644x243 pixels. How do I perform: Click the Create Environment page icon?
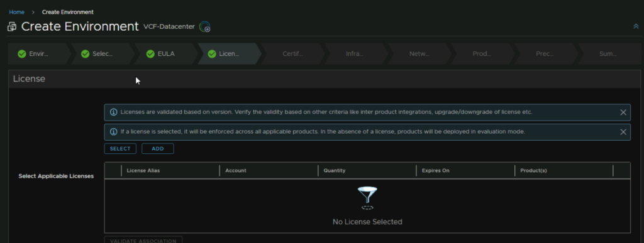click(x=12, y=27)
